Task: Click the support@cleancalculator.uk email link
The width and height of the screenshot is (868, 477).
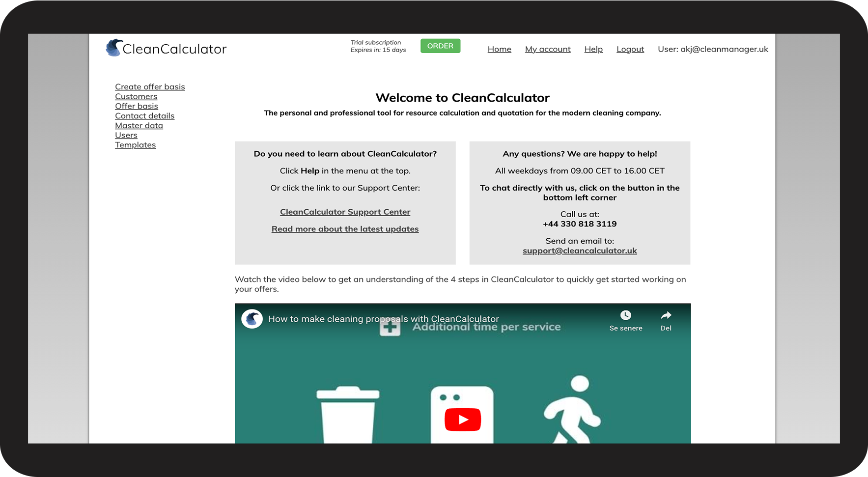Action: point(580,251)
